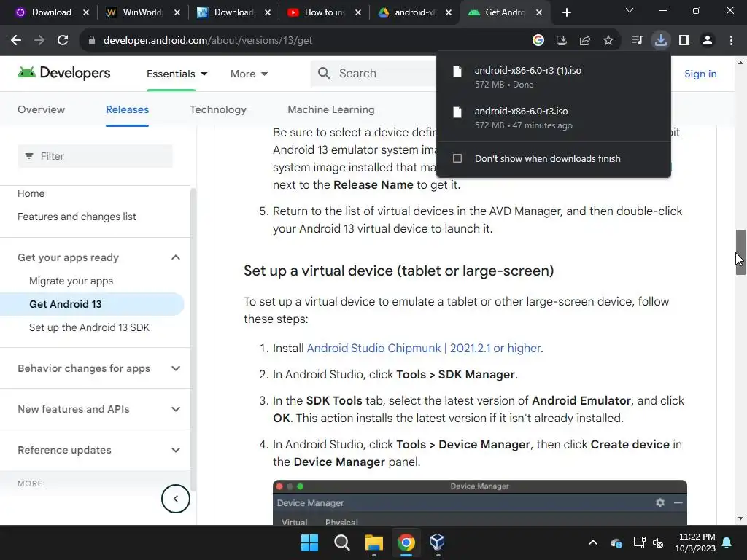Click the file icon of android-x86-6.0-r3 (1).iso

coord(457,71)
